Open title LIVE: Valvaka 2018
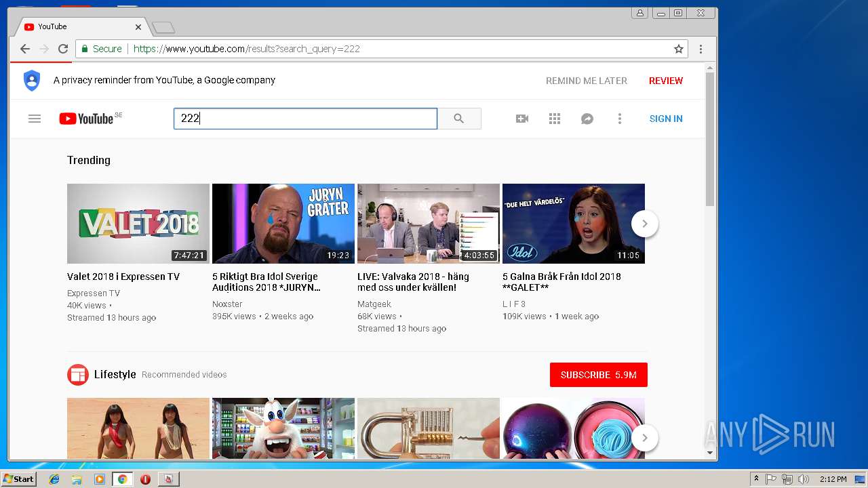This screenshot has width=868, height=488. click(x=413, y=282)
